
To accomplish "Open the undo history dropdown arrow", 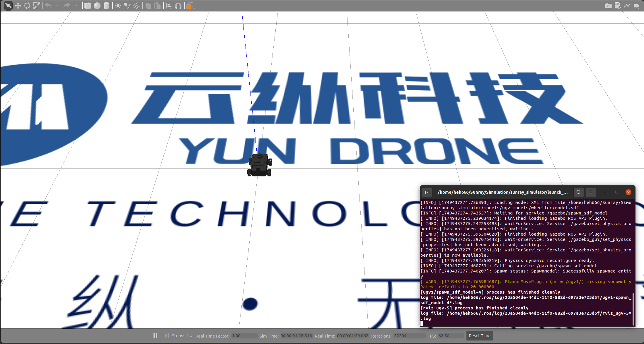I will pos(57,6).
